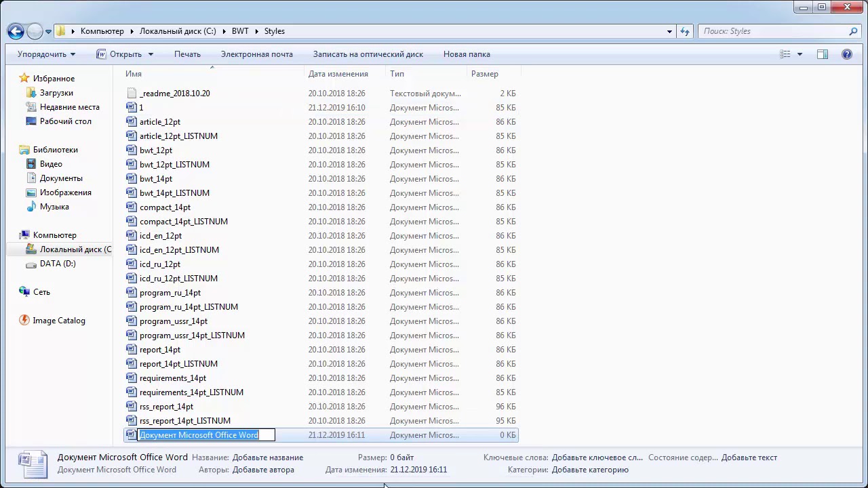The width and height of the screenshot is (868, 488).
Task: Open Загрузки in the sidebar
Action: coord(56,93)
